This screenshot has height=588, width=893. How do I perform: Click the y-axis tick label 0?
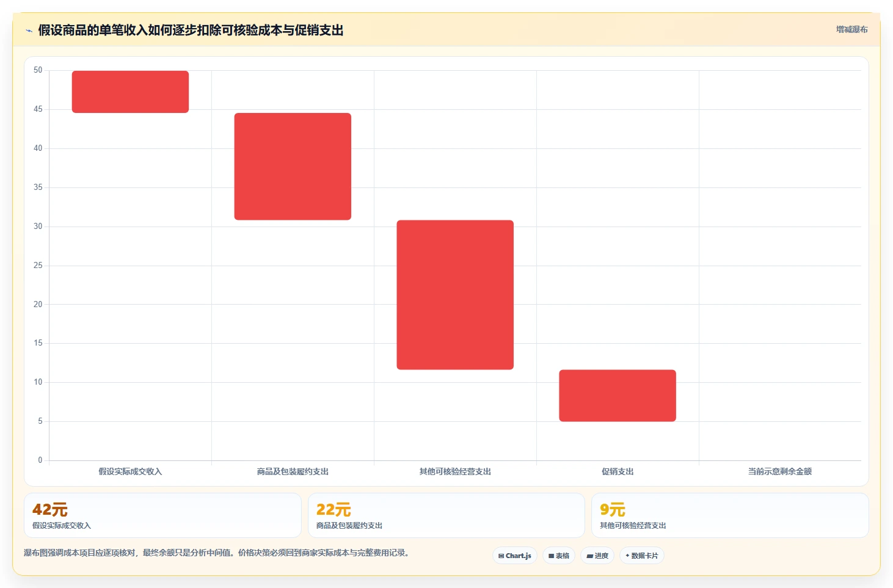point(40,460)
